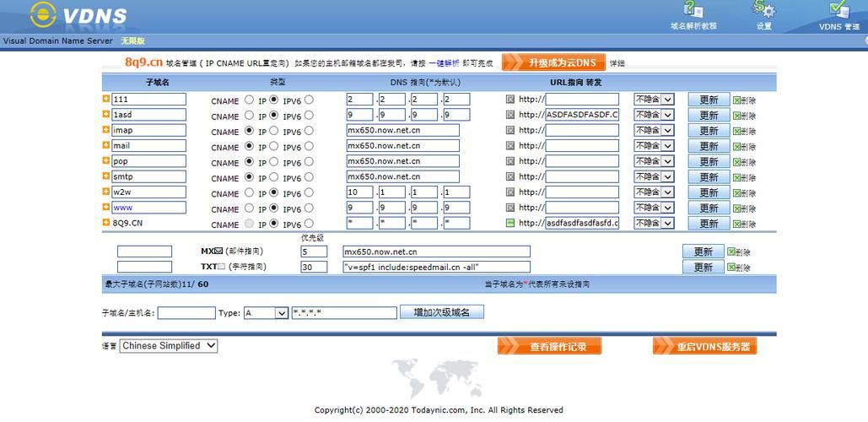Open the record Type dropdown showing A
This screenshot has width=868, height=422.
click(x=266, y=313)
